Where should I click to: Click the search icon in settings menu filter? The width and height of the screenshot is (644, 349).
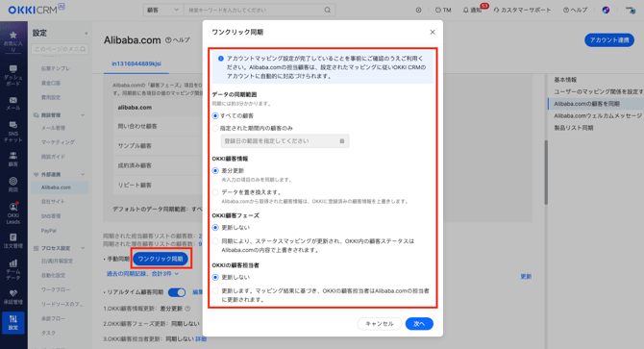83,49
